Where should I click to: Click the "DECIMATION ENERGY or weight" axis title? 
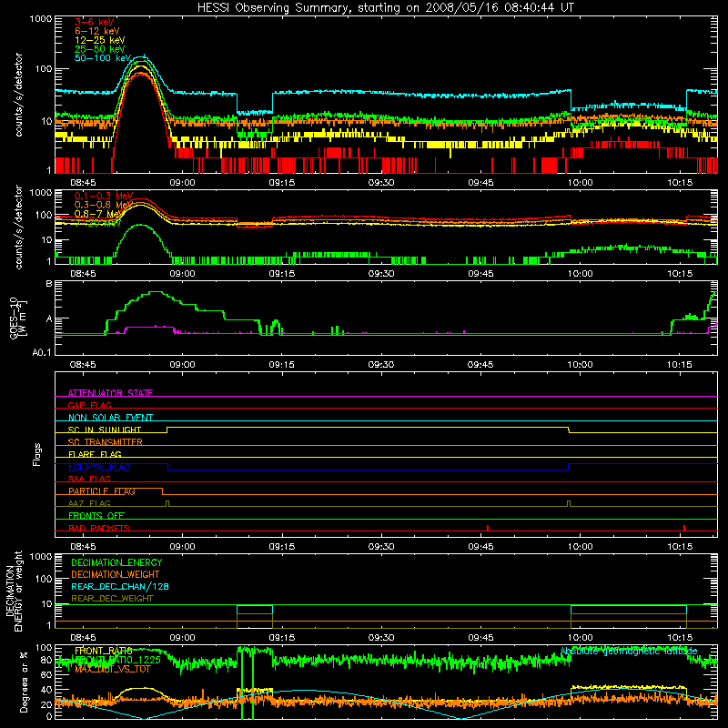tap(14, 591)
